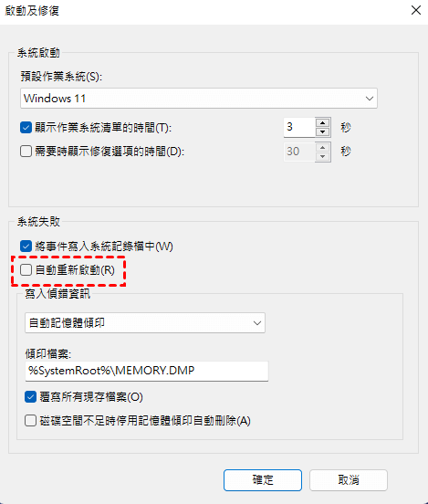Uncheck 將事件寫入系統記錄檔中 checkbox
428x504 pixels.
tap(26, 247)
